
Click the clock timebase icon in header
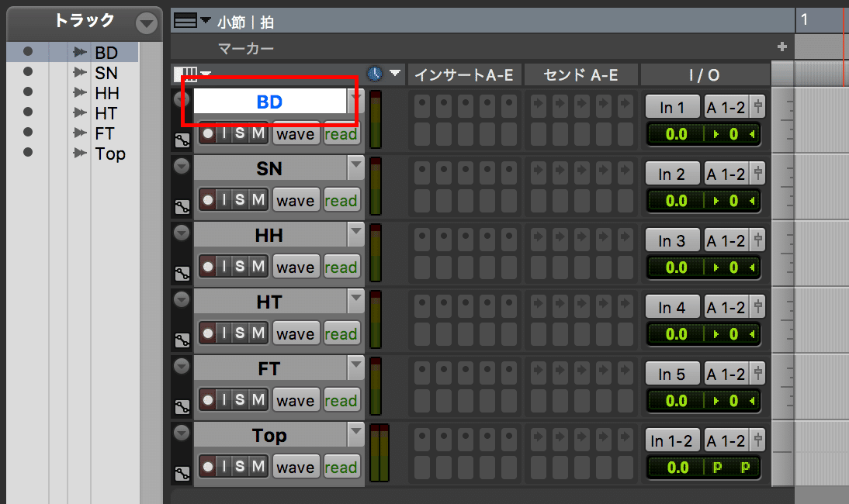click(x=375, y=74)
